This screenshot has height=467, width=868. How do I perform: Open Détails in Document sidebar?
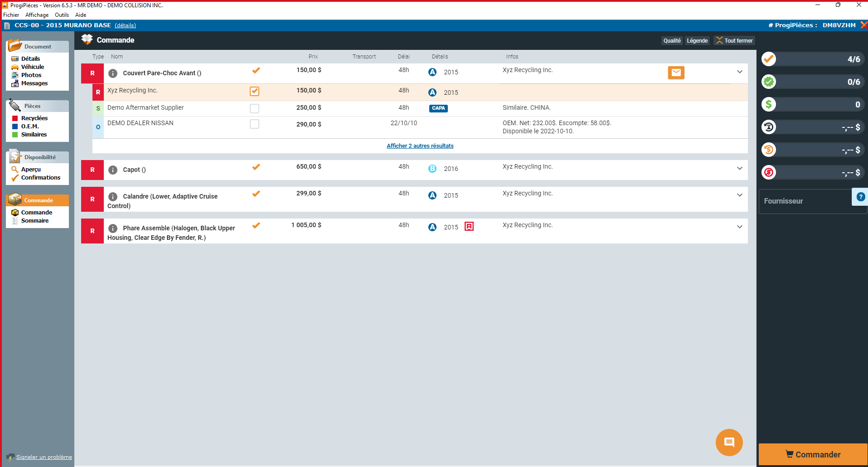click(30, 58)
